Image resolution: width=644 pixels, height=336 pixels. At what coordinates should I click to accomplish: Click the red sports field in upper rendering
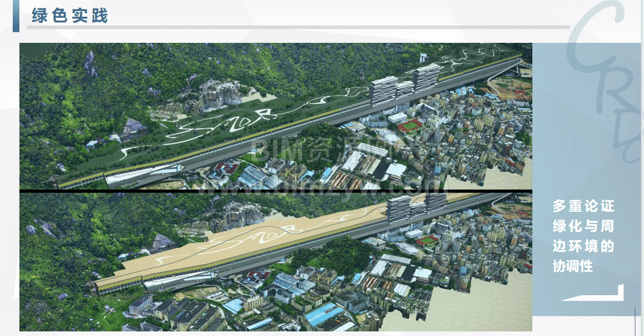pos(410,124)
